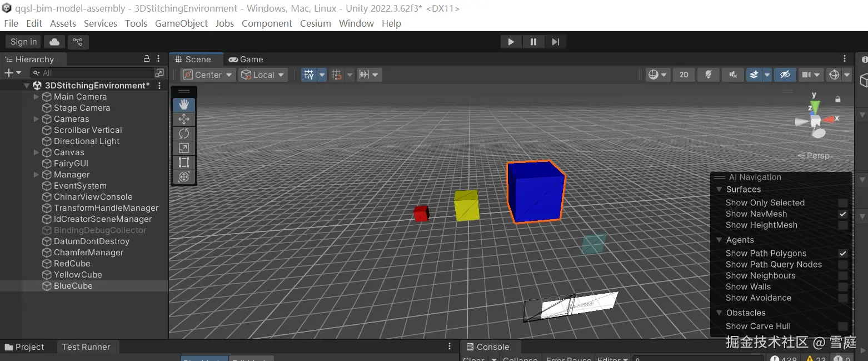Open 3DStitchingEnvironment scene options menu
This screenshot has width=868, height=361.
[160, 86]
